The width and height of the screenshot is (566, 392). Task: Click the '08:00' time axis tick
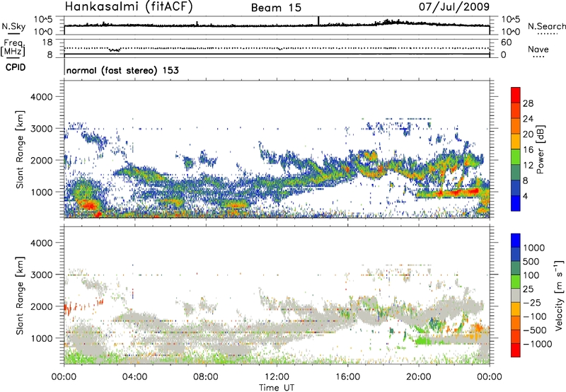[206, 377]
